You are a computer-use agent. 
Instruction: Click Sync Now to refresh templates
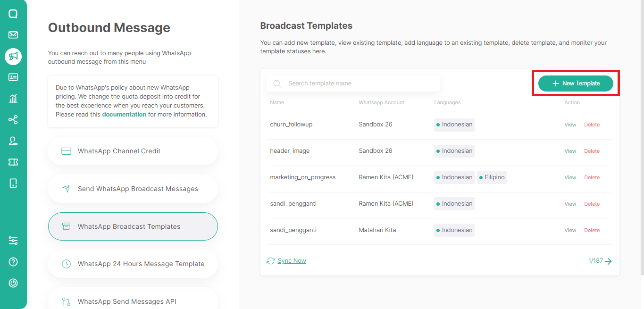pyautogui.click(x=291, y=260)
